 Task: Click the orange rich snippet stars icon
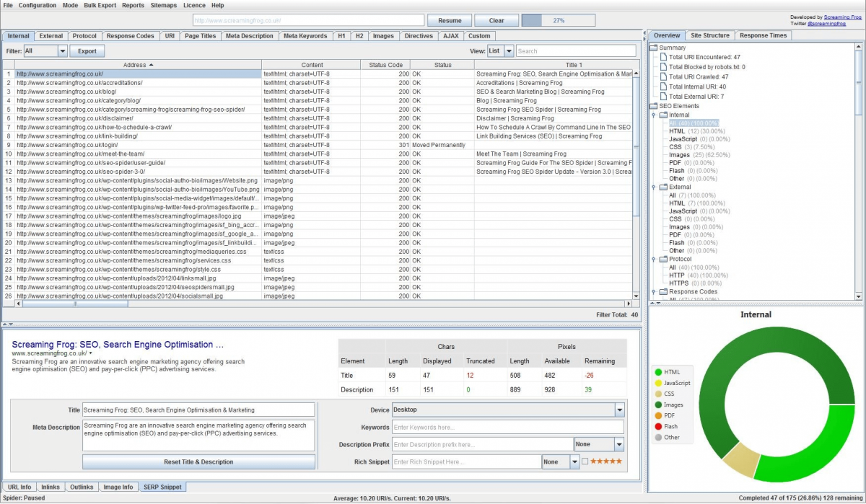click(606, 461)
